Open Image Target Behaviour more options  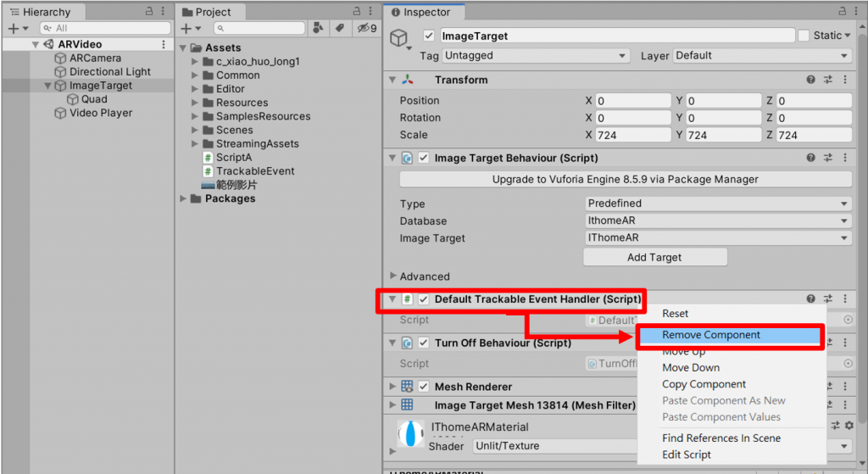coord(845,158)
